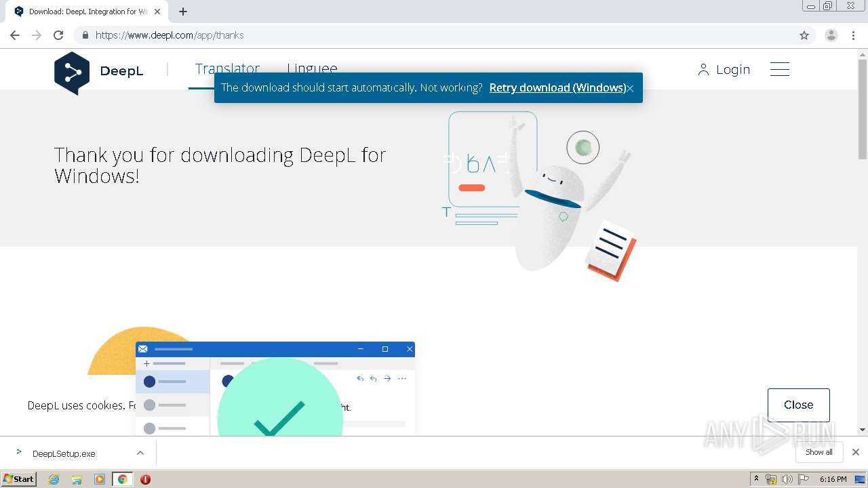Click the site security lock icon

click(x=85, y=35)
